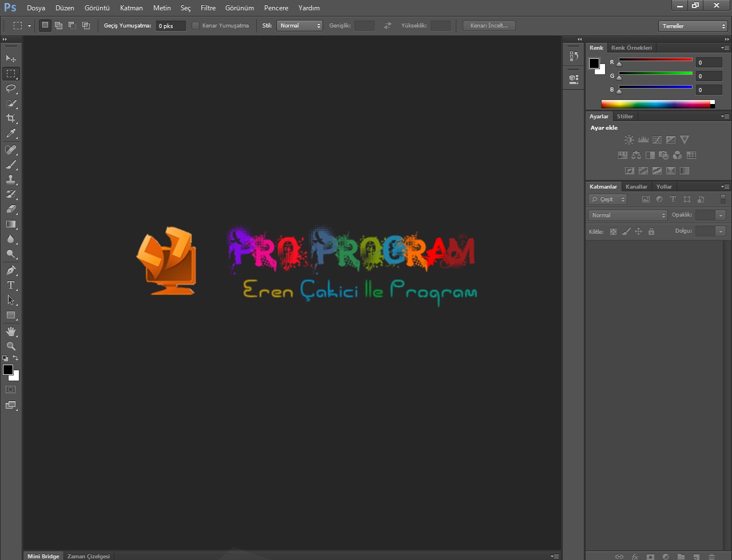732x560 pixels.
Task: Toggle the pixel layer filter
Action: tap(646, 199)
